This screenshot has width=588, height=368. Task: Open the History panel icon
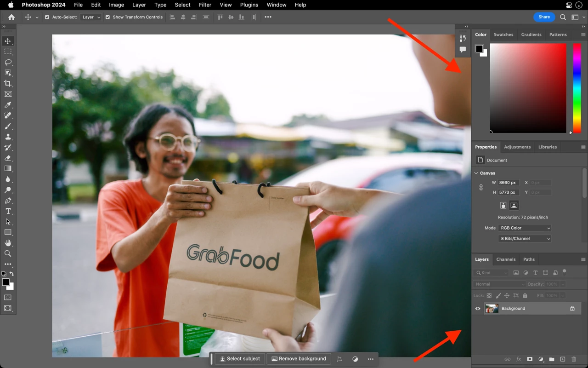click(x=463, y=39)
